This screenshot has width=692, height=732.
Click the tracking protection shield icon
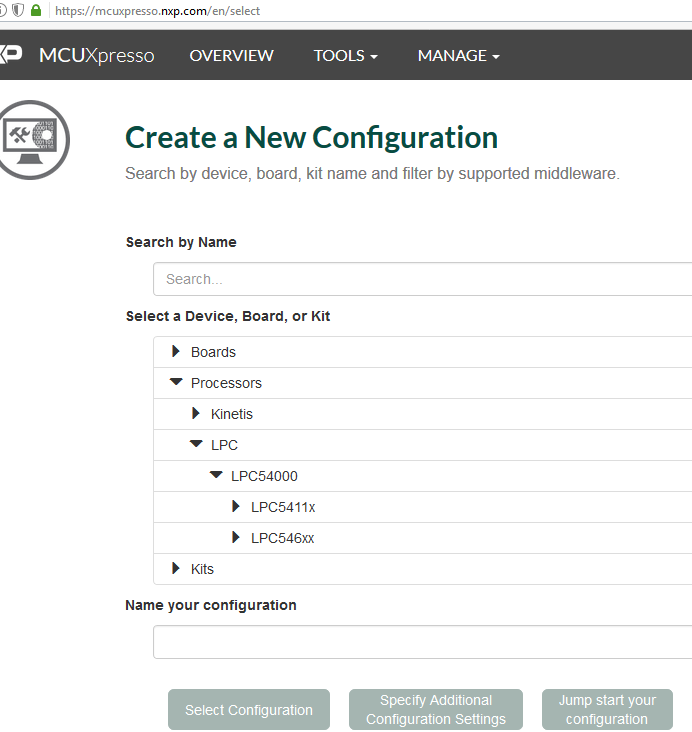[18, 10]
